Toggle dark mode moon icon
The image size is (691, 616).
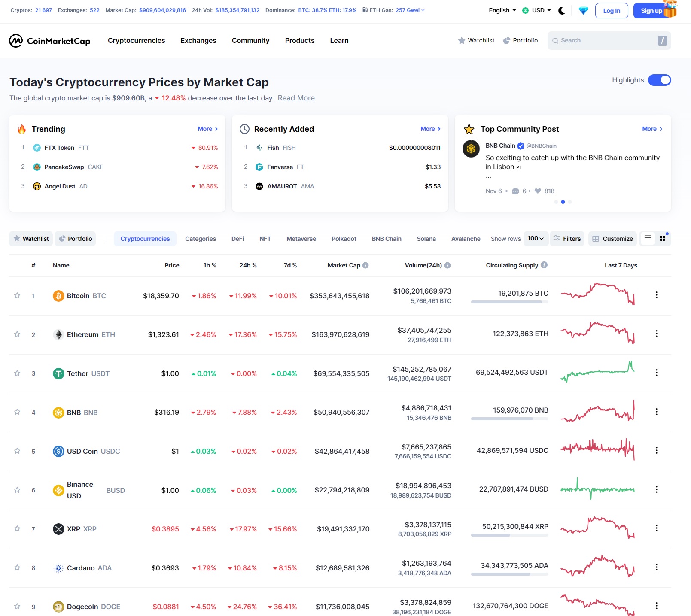click(562, 11)
